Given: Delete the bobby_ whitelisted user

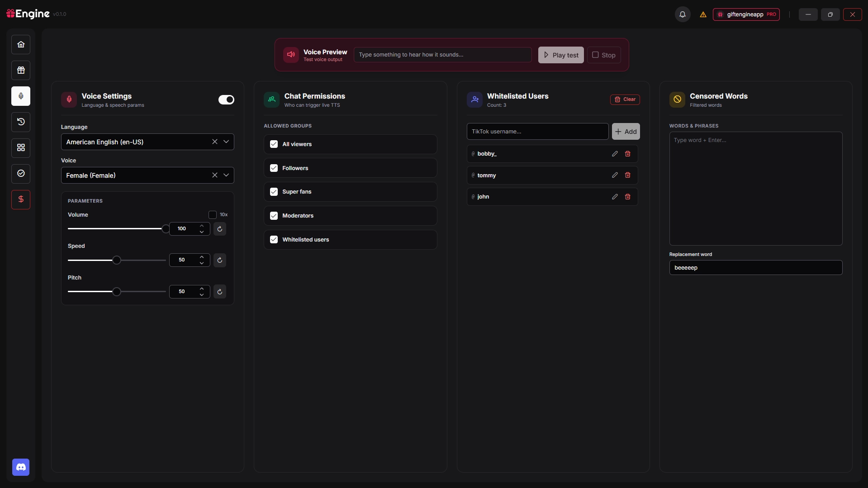Looking at the screenshot, I should (627, 154).
